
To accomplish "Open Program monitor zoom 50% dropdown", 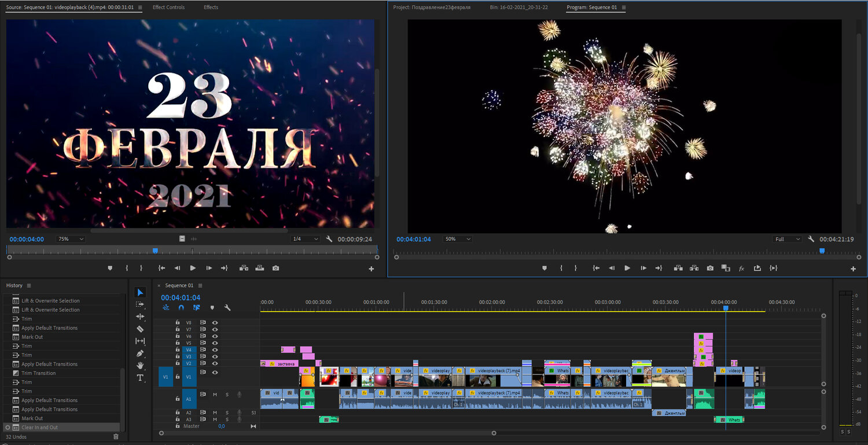I will click(x=457, y=239).
